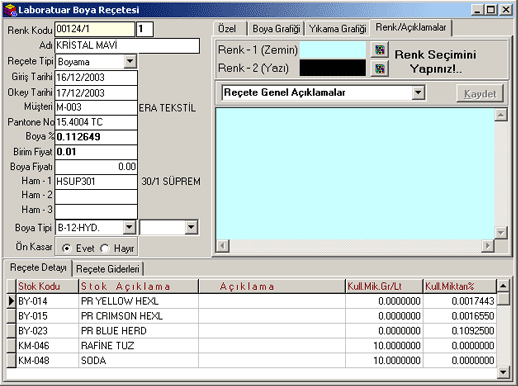Image resolution: width=518 pixels, height=386 pixels.
Task: Click the Ham - 1 field HSUP301
Action: tap(96, 181)
